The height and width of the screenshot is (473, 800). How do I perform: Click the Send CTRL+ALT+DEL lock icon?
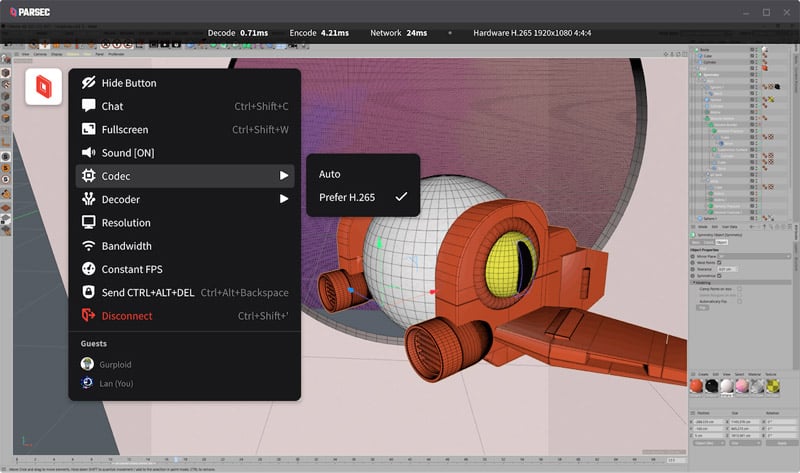click(x=88, y=292)
